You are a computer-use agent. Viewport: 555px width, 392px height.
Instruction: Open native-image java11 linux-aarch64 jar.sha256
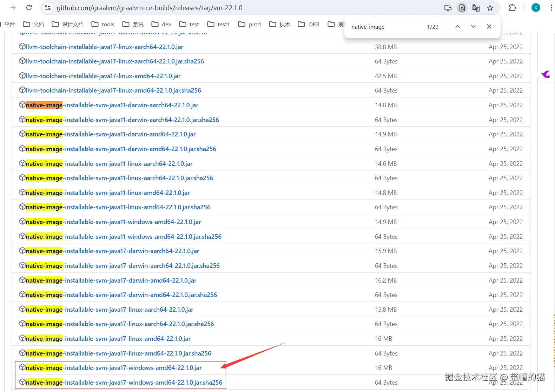click(120, 178)
